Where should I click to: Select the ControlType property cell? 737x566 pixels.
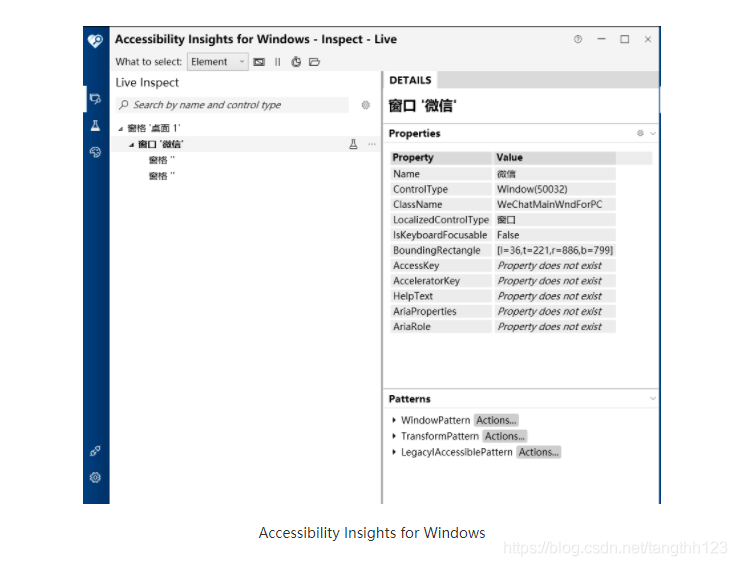pyautogui.click(x=441, y=189)
